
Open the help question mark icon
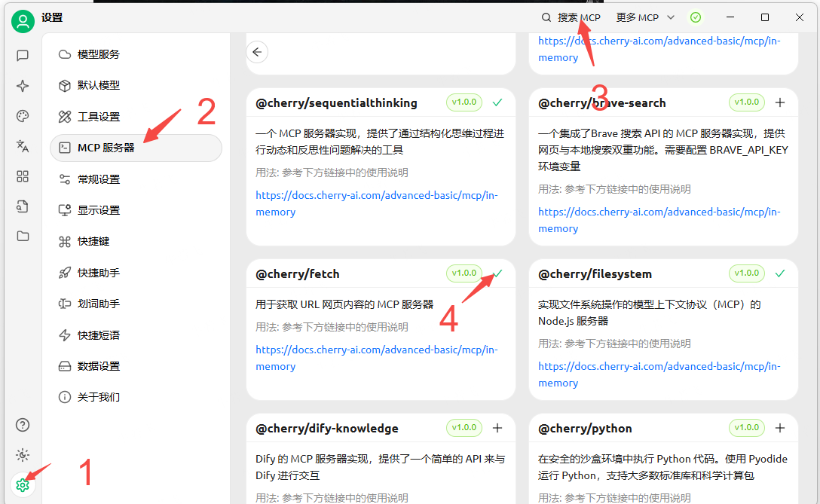coord(23,425)
